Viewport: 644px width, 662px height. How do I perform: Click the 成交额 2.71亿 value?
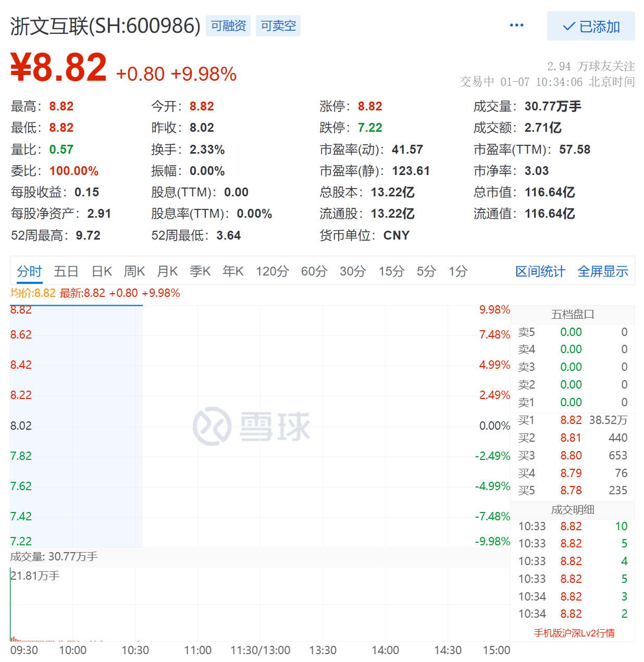[x=543, y=128]
